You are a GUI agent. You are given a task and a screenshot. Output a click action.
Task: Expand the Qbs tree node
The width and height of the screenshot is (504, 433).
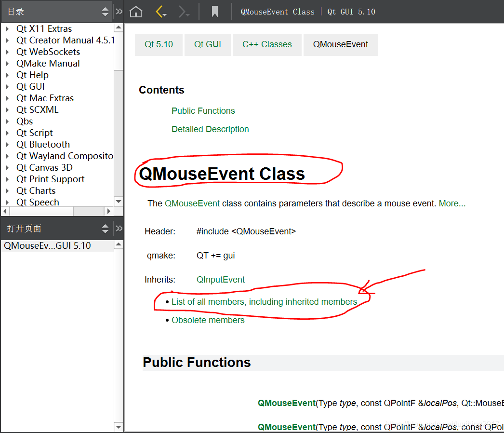(7, 122)
